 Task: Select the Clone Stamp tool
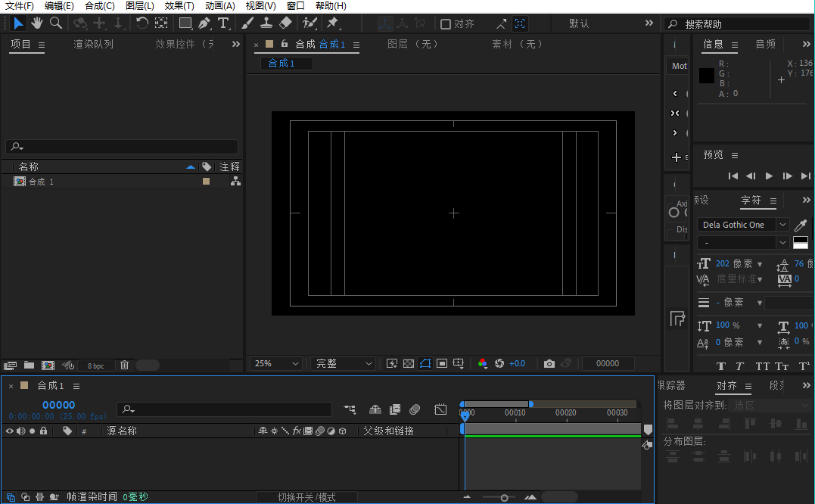pos(266,23)
